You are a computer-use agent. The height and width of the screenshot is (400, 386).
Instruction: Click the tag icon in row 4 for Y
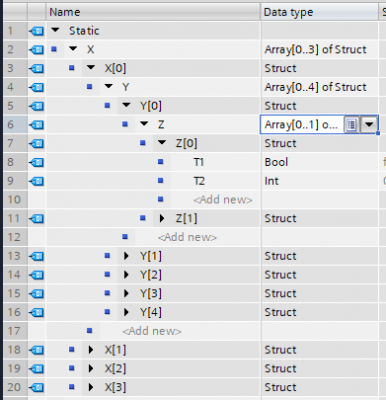(36, 87)
